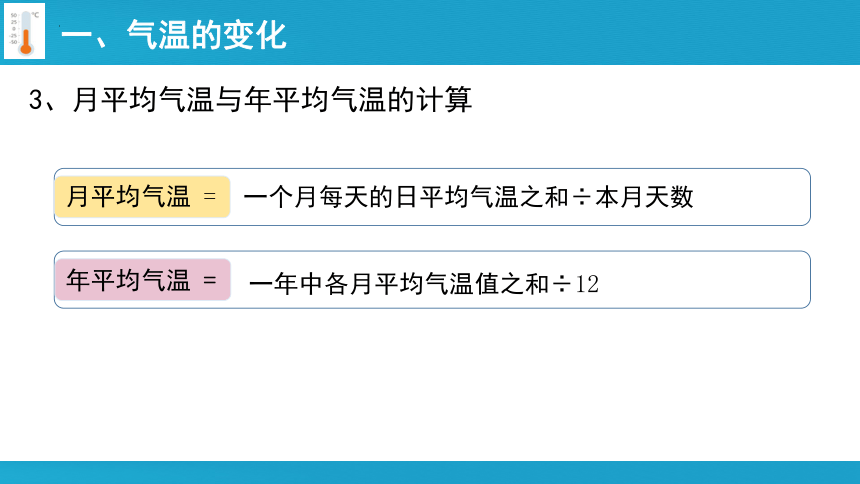Select the title 一、气温的变化
The image size is (860, 484).
tap(174, 35)
